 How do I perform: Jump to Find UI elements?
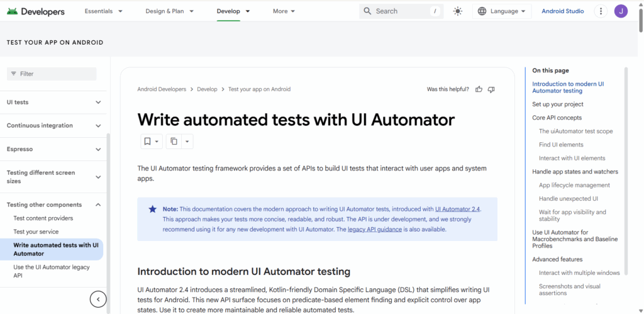tap(561, 145)
